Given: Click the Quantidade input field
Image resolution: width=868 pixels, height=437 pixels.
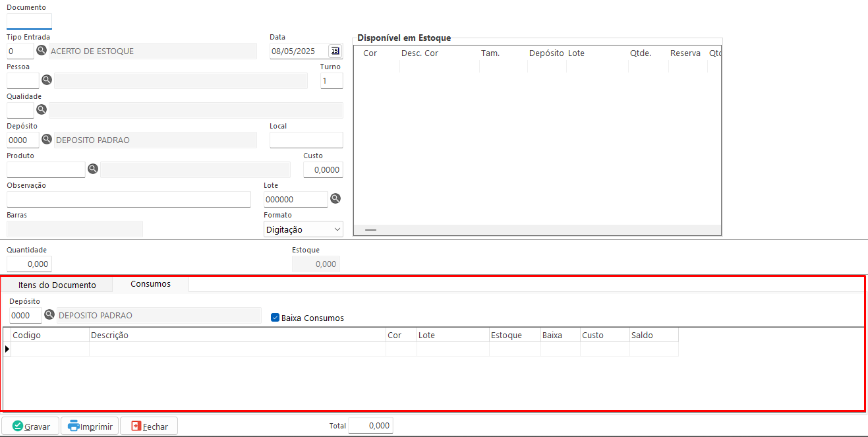Looking at the screenshot, I should pos(29,264).
